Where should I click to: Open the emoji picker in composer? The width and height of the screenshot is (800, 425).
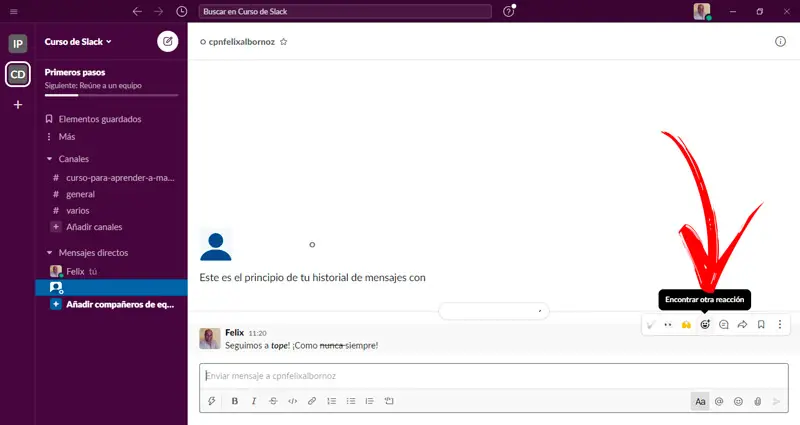(738, 402)
